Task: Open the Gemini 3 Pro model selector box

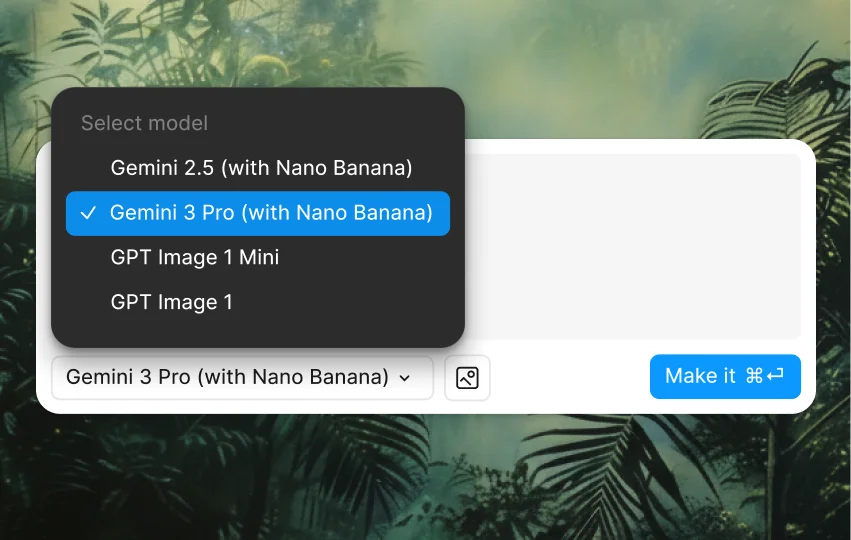Action: coord(243,378)
